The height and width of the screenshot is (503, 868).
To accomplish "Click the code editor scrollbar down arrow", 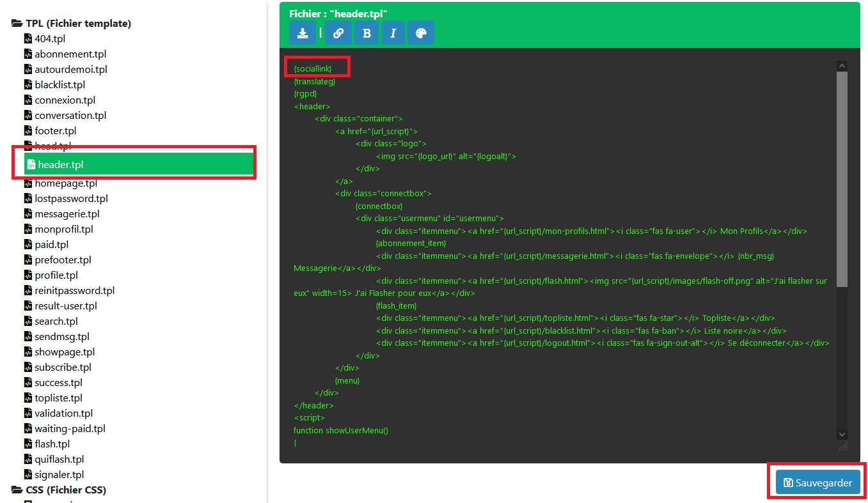I will (842, 434).
